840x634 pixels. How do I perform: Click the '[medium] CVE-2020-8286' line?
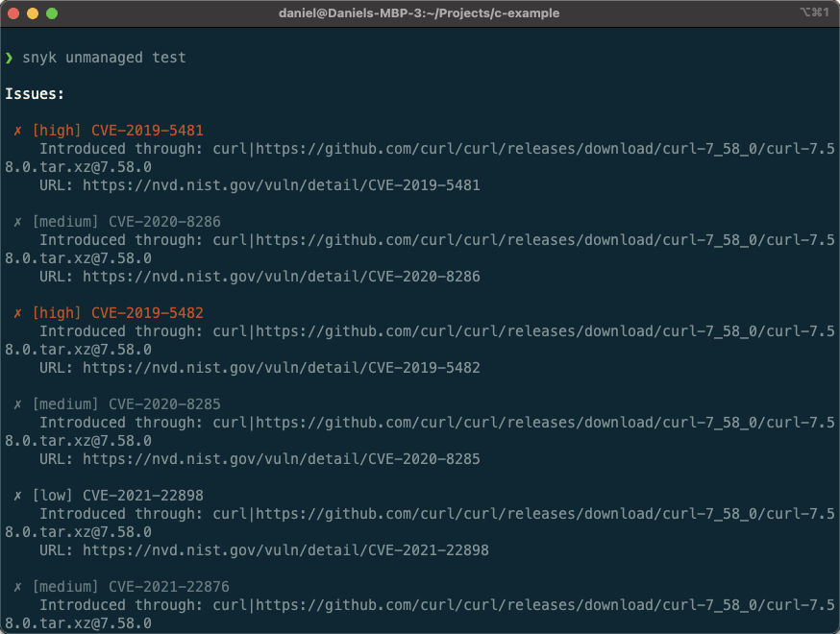pyautogui.click(x=126, y=222)
